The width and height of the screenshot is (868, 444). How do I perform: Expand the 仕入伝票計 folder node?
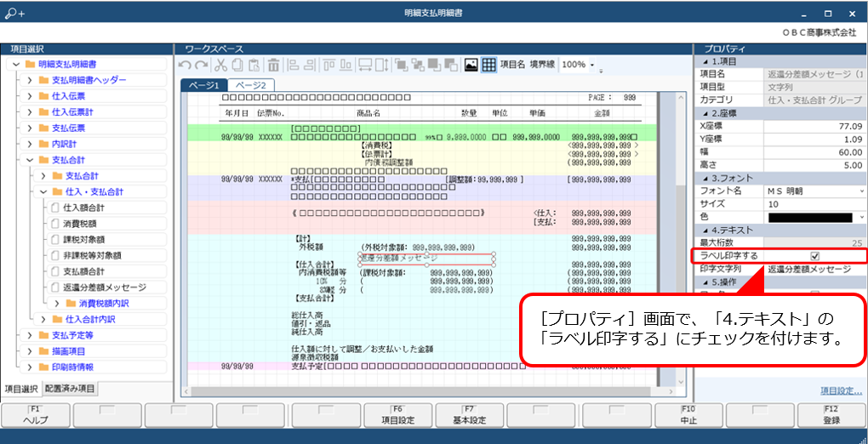tap(29, 112)
